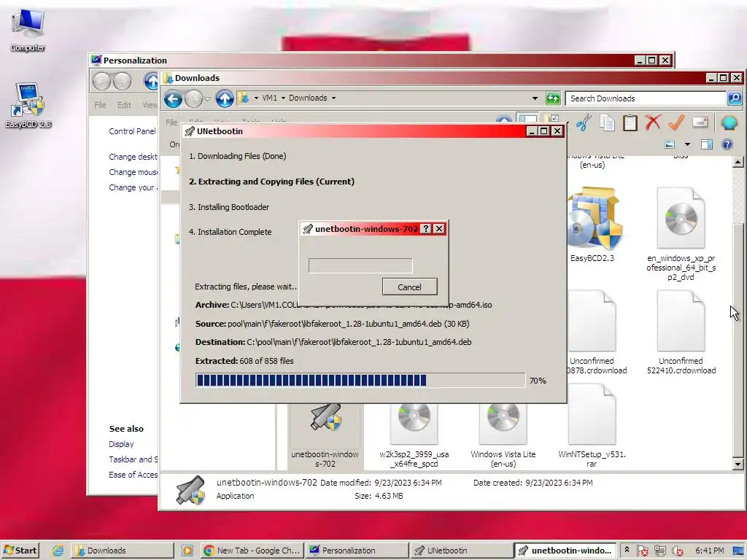747x560 pixels.
Task: Click the red X Delete toolbar icon
Action: point(653,122)
